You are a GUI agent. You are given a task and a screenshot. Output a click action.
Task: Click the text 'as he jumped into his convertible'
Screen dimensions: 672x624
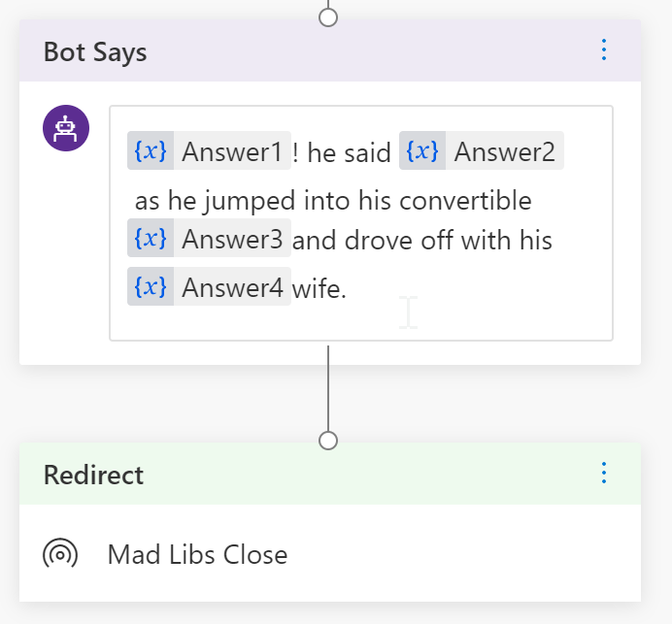tap(333, 201)
